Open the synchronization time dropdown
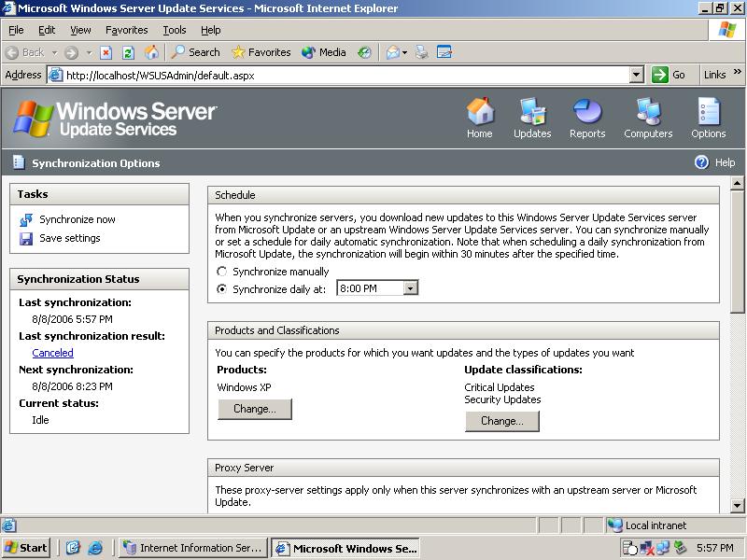The width and height of the screenshot is (747, 560). coord(410,288)
